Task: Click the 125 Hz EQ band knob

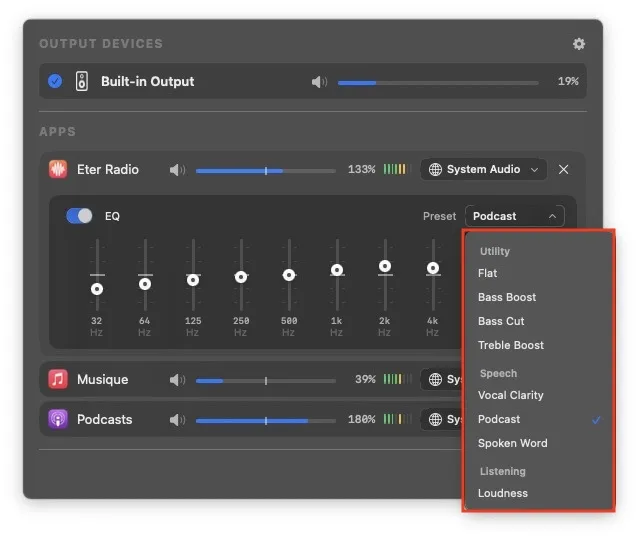Action: point(193,280)
